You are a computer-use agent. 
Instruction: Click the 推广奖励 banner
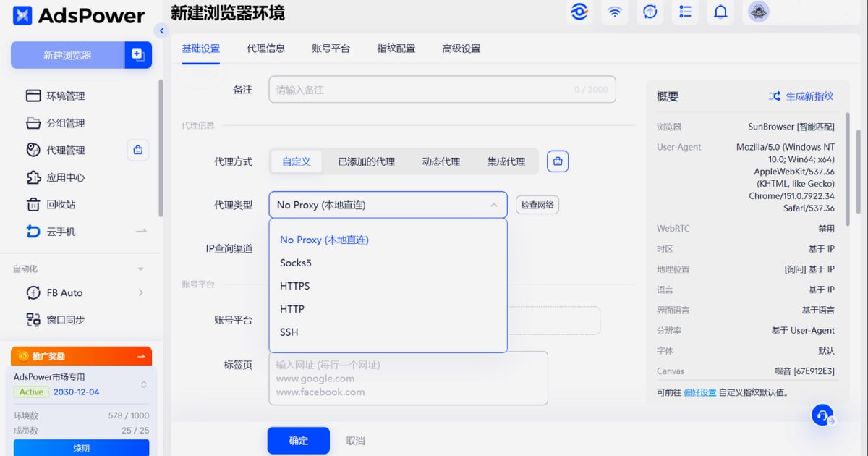(81, 356)
